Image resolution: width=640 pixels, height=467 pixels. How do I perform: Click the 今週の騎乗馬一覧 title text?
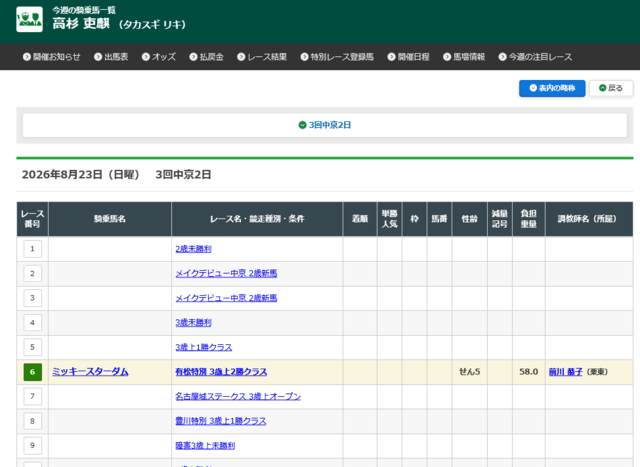(x=84, y=10)
